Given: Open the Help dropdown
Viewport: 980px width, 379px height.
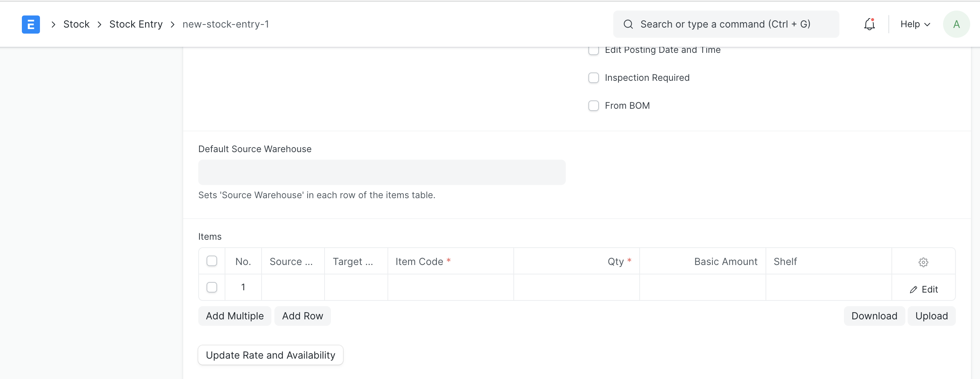Looking at the screenshot, I should coord(914,24).
